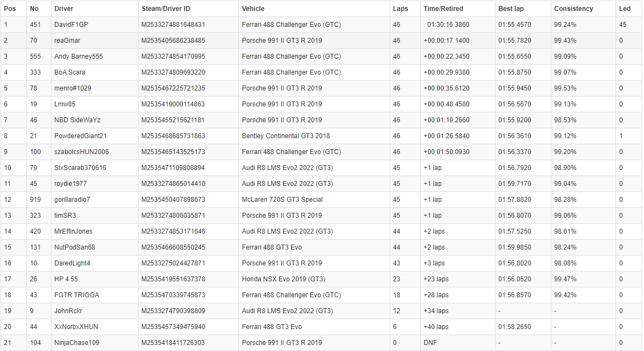This screenshot has width=644, height=351.
Task: Click best lap 01:58.2650
Action: coord(515,327)
